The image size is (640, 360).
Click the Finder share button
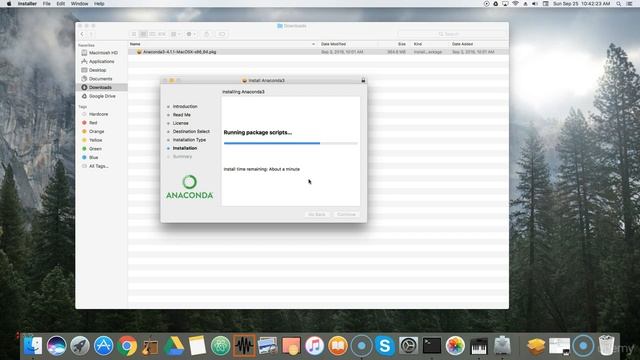click(207, 34)
